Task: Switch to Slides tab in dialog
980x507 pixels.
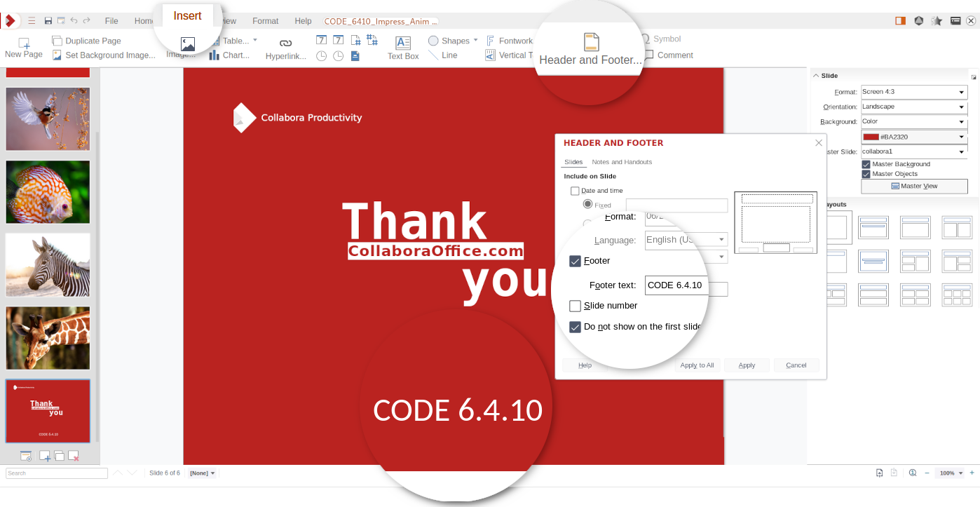Action: pyautogui.click(x=573, y=162)
